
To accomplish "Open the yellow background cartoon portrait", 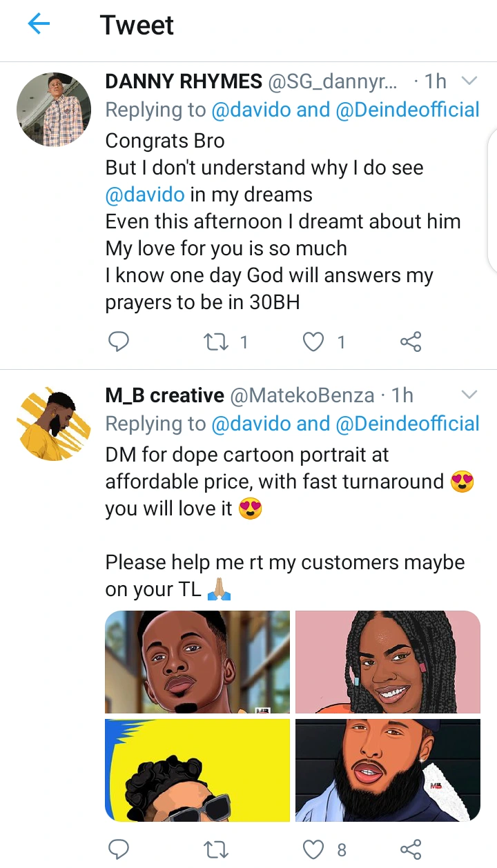I will click(197, 770).
